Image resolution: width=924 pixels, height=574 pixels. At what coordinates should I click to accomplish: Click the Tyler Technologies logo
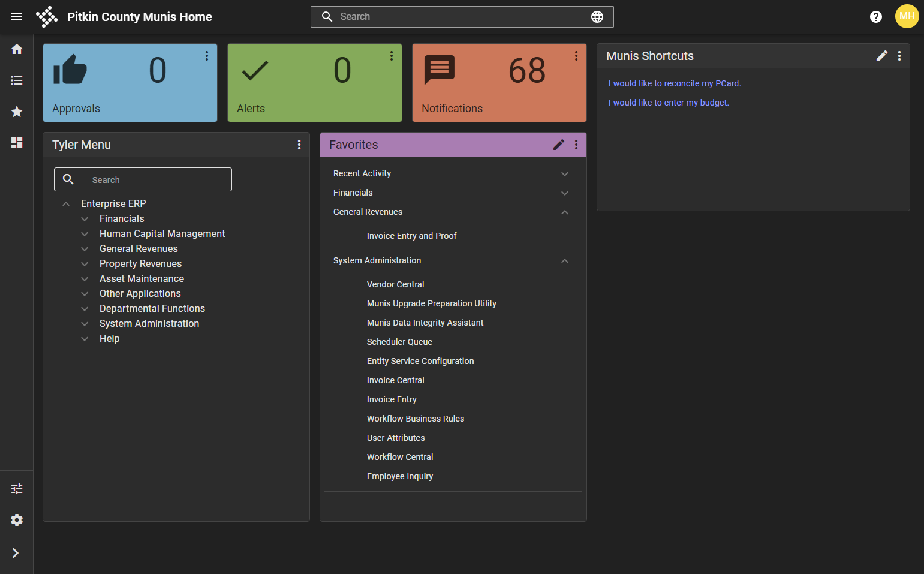47,17
